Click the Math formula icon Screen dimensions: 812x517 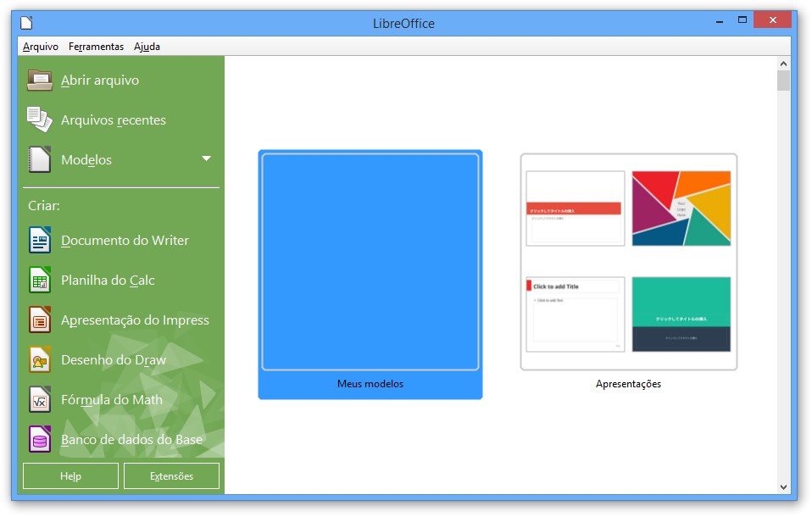click(40, 399)
